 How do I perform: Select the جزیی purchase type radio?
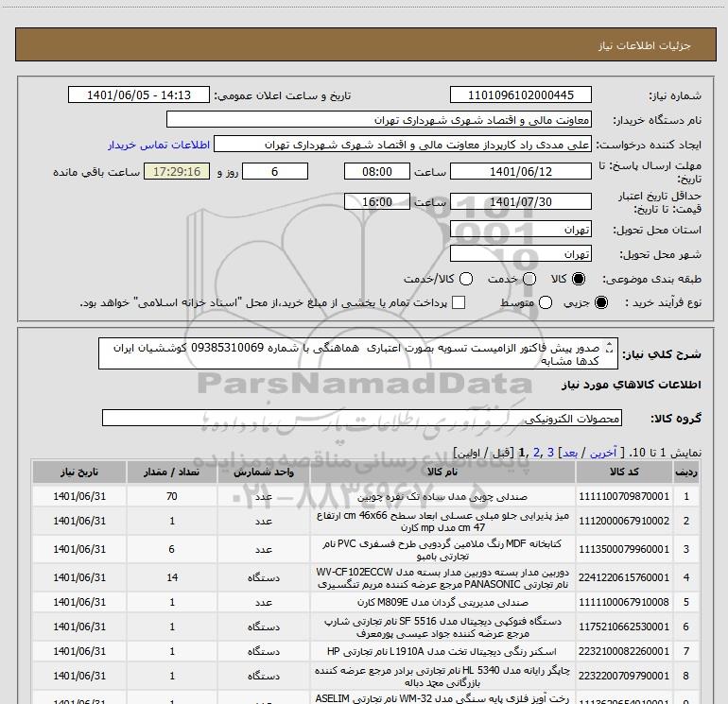(601, 302)
